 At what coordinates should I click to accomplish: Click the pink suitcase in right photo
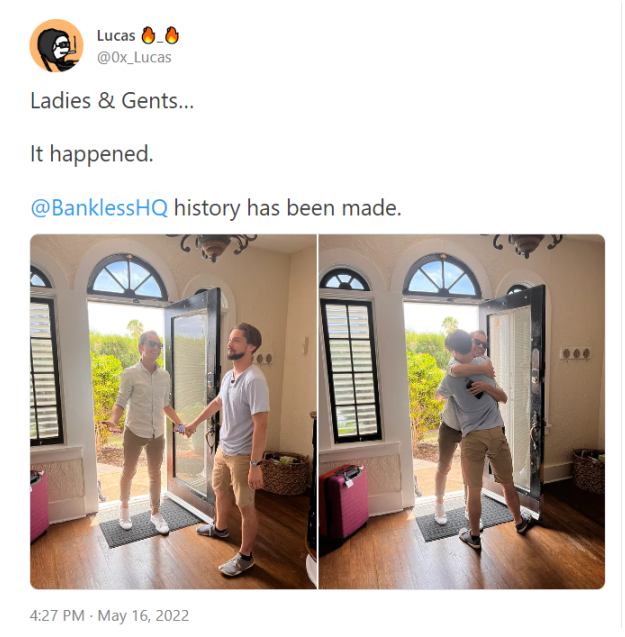[343, 501]
